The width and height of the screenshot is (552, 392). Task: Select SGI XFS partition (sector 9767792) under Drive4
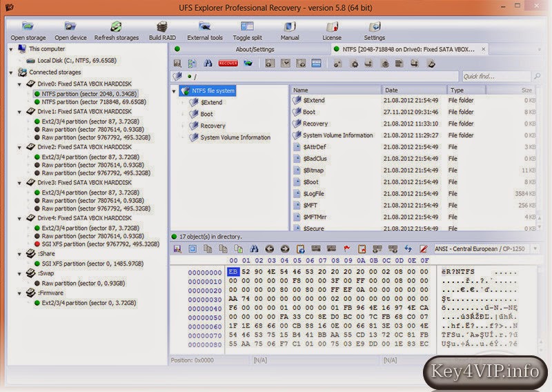pyautogui.click(x=100, y=244)
